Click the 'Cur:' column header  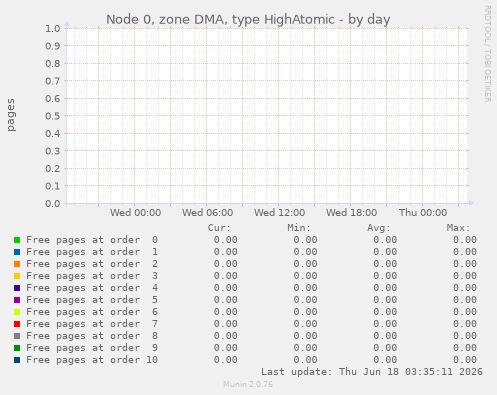219,228
